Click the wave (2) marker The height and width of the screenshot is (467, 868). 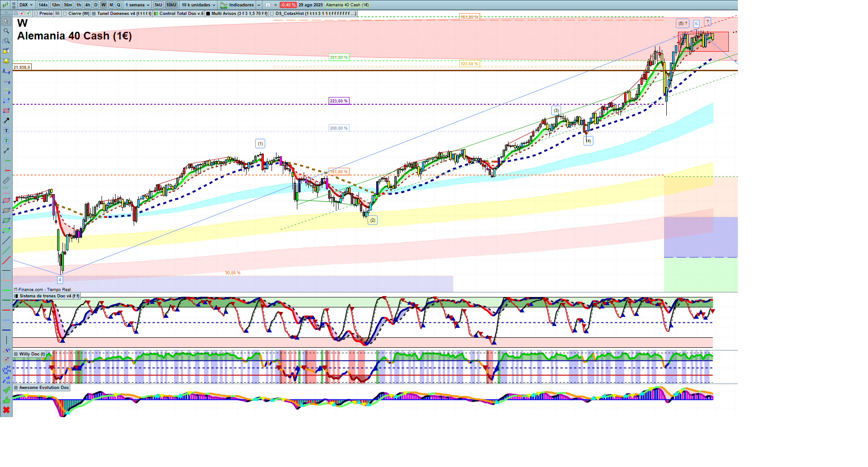click(373, 220)
